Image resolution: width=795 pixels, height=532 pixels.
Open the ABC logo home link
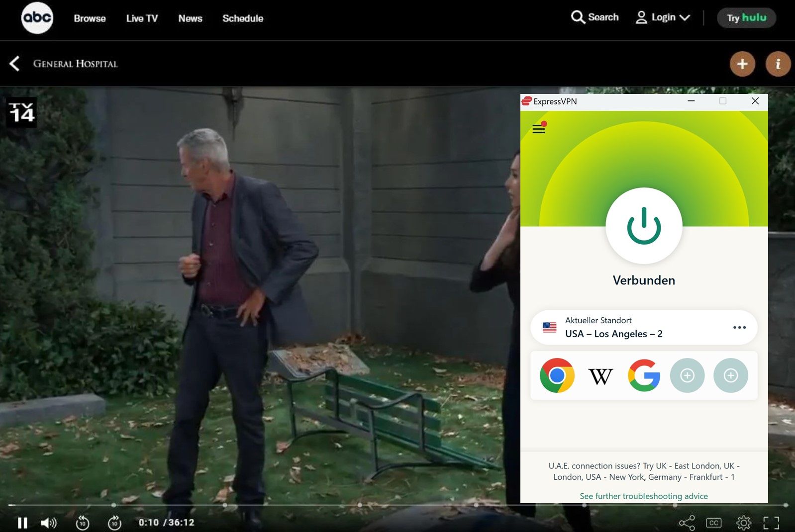(37, 18)
